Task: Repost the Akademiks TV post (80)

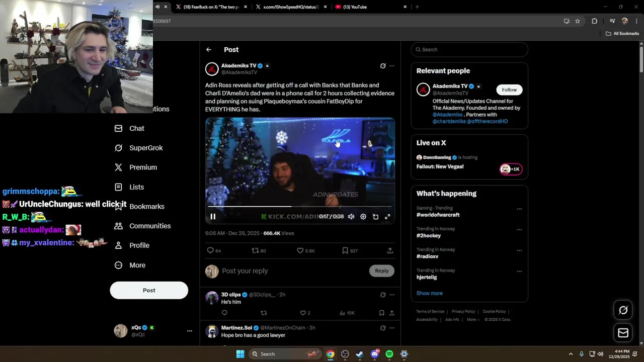Action: 259,250
